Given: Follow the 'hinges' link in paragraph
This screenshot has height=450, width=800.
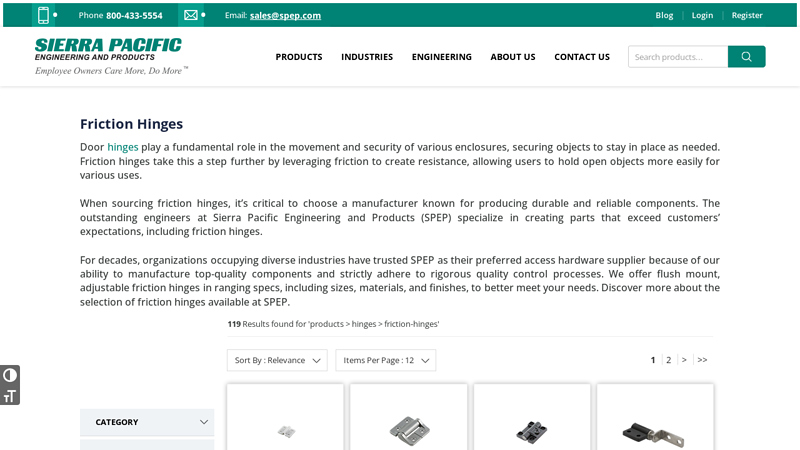Looking at the screenshot, I should click(123, 147).
